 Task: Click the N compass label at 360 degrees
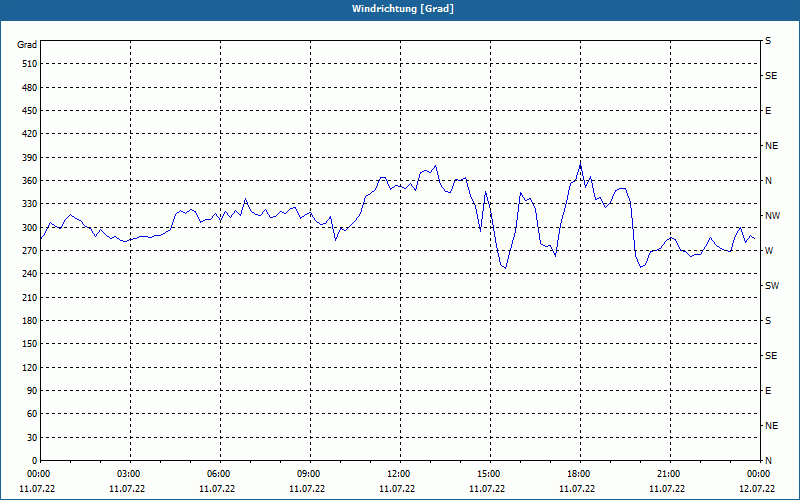[x=768, y=181]
